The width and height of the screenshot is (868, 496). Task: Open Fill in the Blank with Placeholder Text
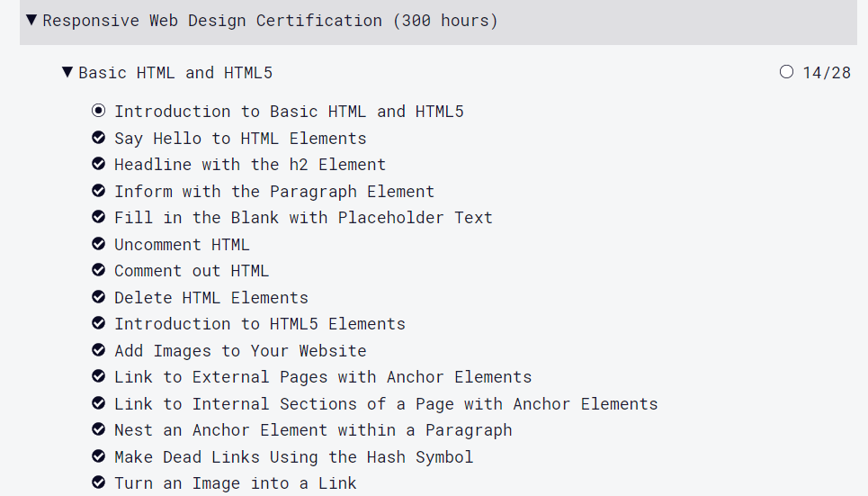[303, 217]
